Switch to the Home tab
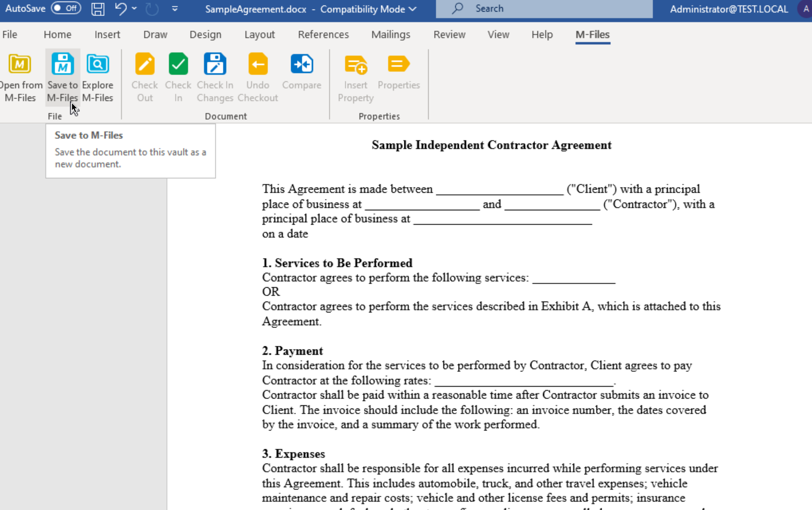The height and width of the screenshot is (510, 812). 58,34
